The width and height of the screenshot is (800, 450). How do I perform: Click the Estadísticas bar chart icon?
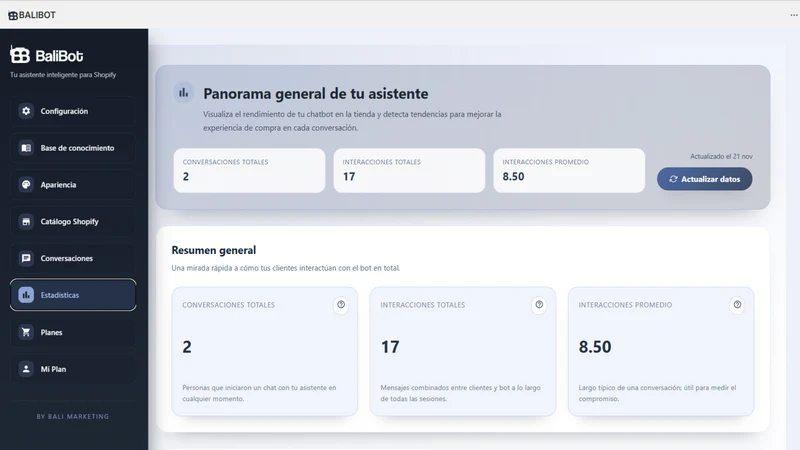tap(26, 295)
